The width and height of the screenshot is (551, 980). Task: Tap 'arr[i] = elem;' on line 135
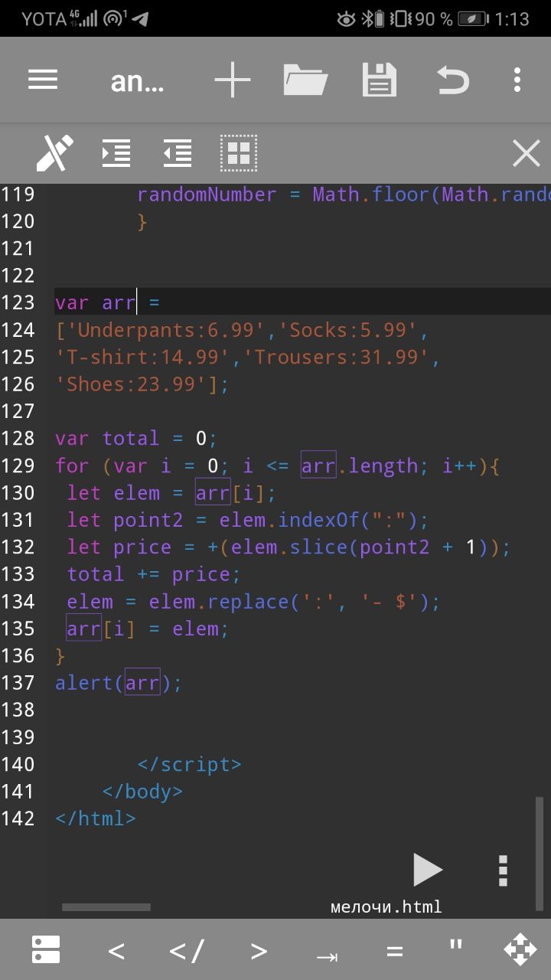[148, 629]
